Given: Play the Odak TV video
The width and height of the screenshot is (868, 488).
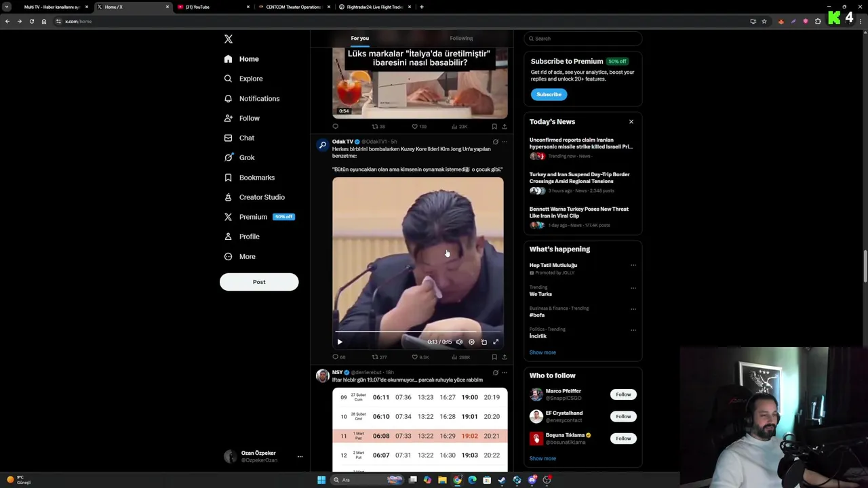Looking at the screenshot, I should [x=340, y=342].
